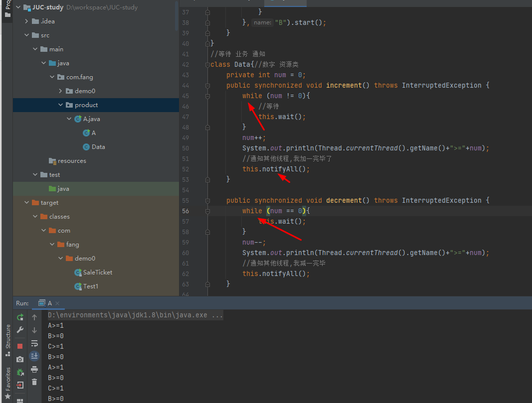Click the decrement method name

(x=344, y=200)
